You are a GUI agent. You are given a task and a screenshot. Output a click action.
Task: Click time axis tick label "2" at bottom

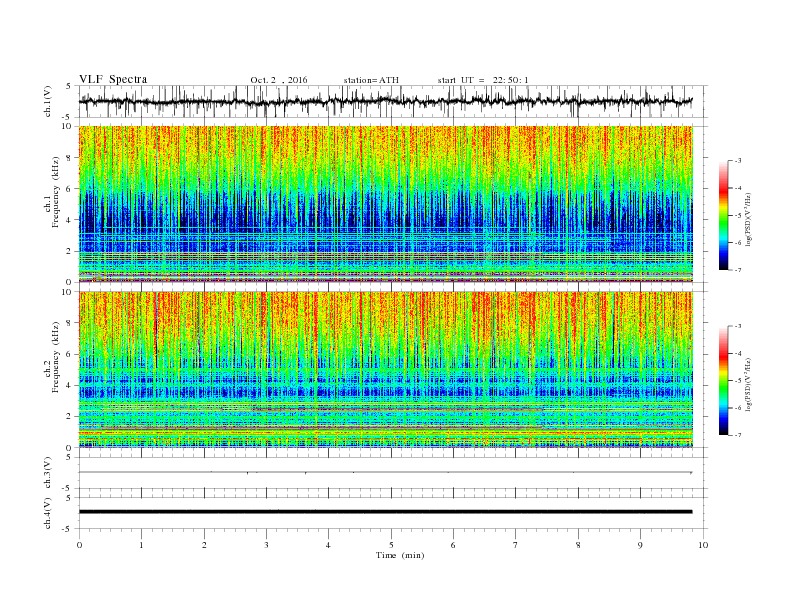204,545
